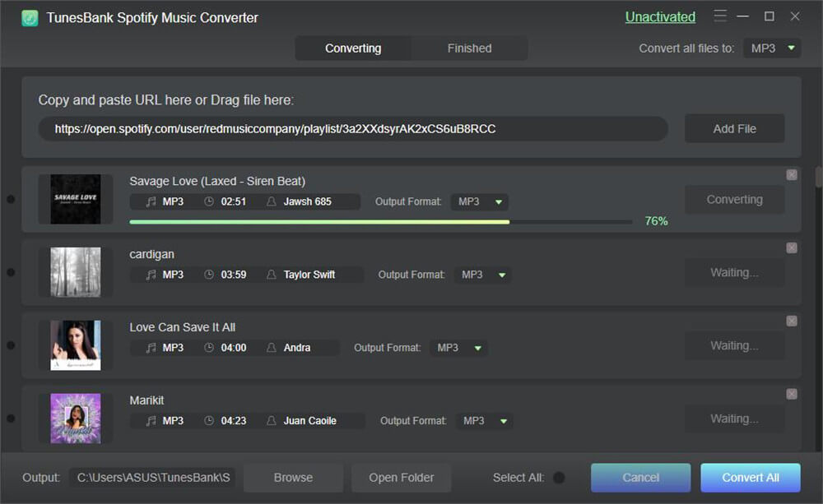
Task: Toggle the Select All circle
Action: 559,478
